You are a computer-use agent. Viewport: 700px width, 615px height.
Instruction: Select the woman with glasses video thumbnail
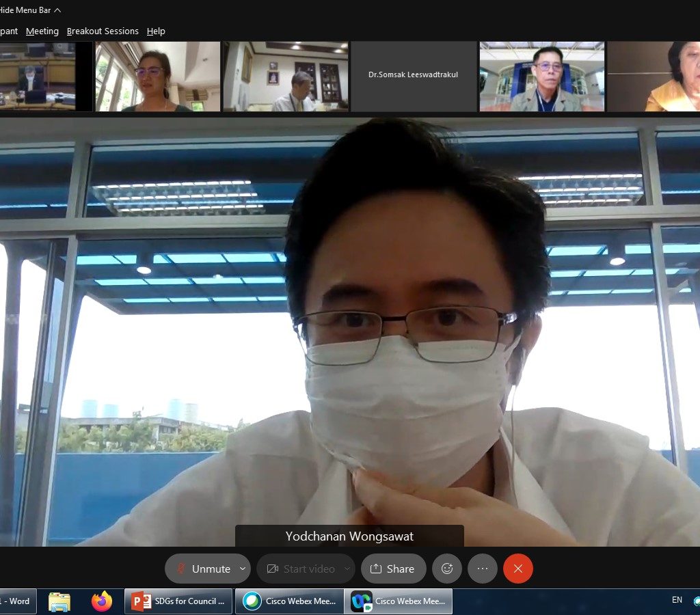[x=157, y=76]
